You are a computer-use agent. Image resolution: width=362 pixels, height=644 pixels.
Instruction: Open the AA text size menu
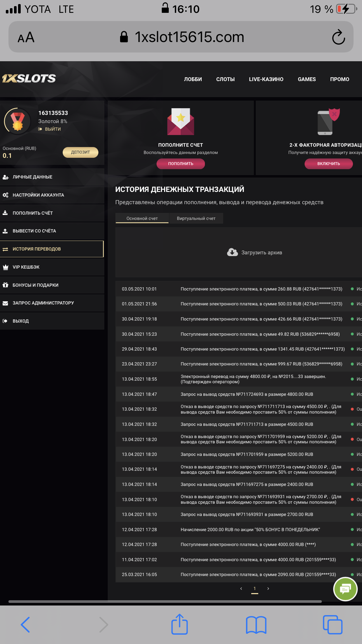(26, 37)
